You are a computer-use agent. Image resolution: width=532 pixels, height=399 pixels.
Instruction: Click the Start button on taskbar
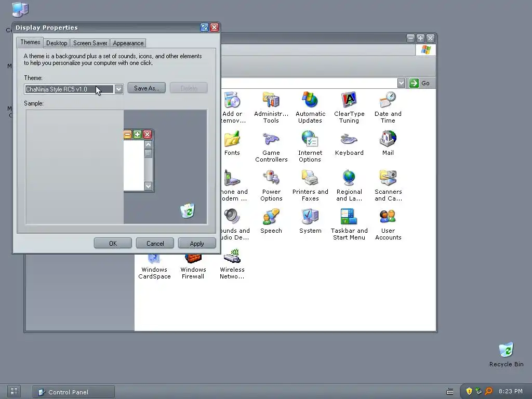click(14, 391)
